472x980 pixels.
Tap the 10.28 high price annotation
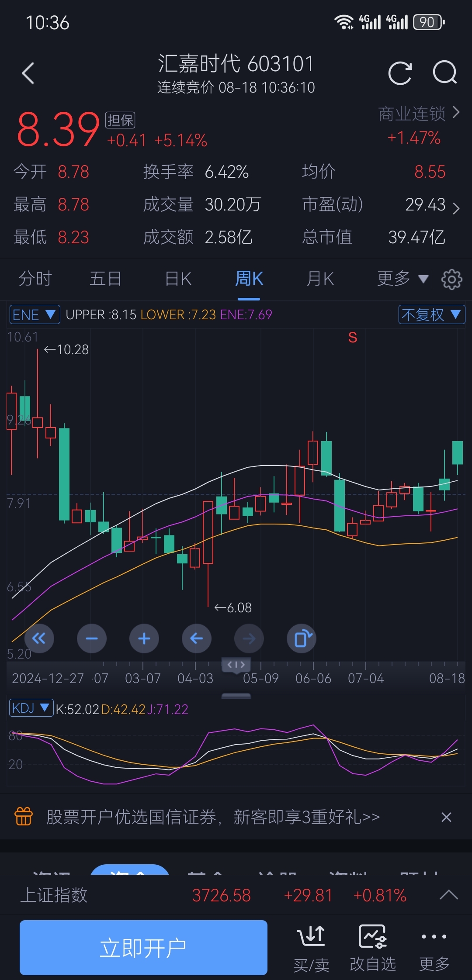point(66,349)
